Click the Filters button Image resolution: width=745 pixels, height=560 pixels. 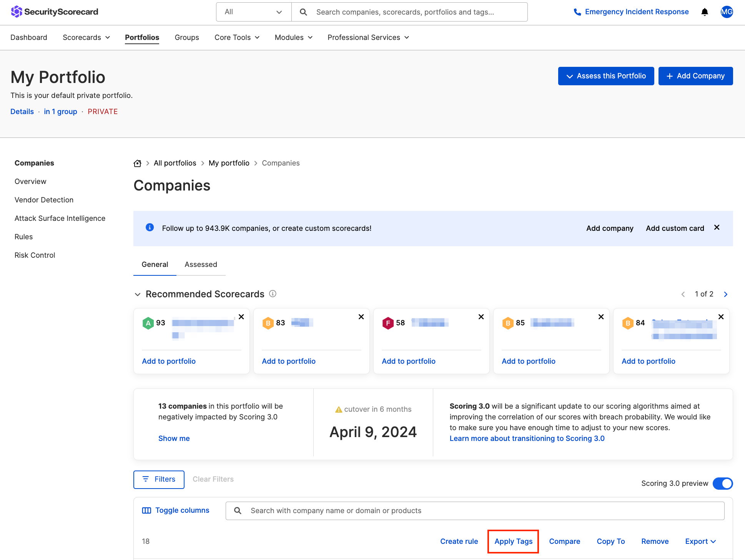coord(159,479)
